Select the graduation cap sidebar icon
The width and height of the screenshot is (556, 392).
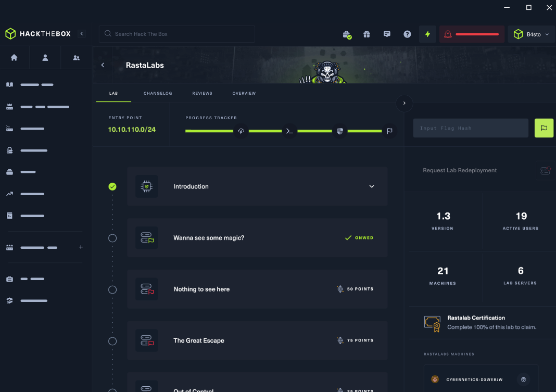click(9, 300)
